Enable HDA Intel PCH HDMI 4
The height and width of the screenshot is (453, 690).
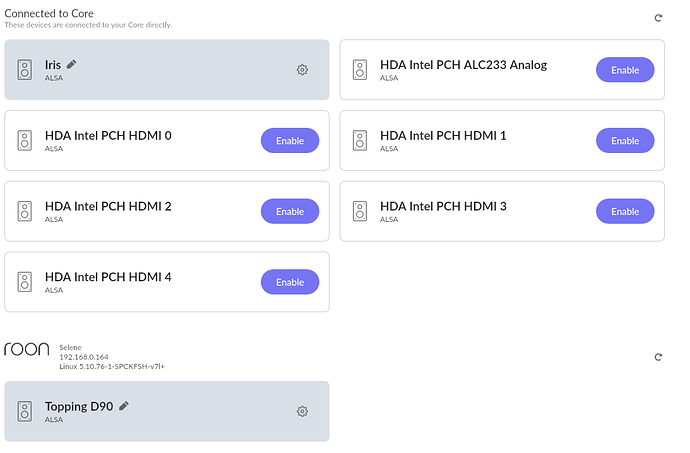coord(290,282)
